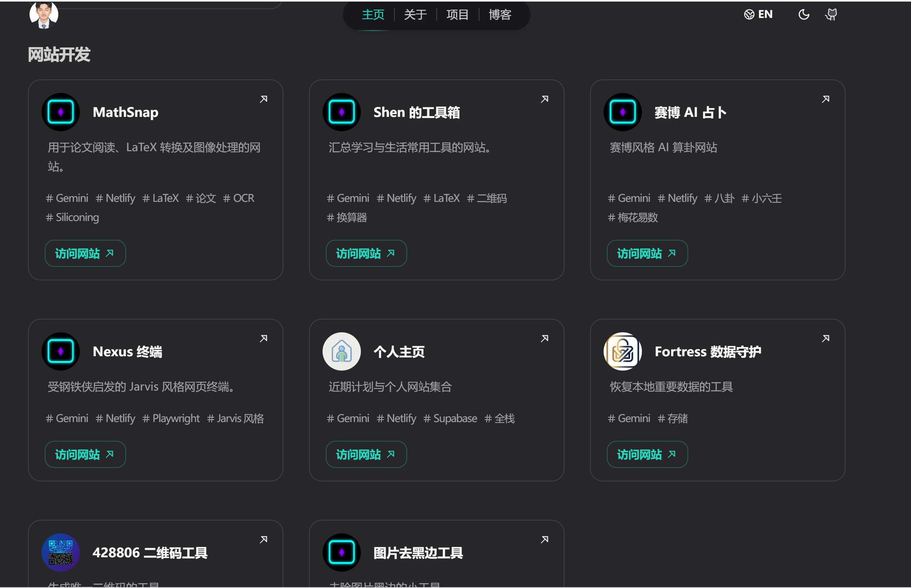Switch to the 关于 navigation tab
The height and width of the screenshot is (588, 911).
[x=415, y=14]
